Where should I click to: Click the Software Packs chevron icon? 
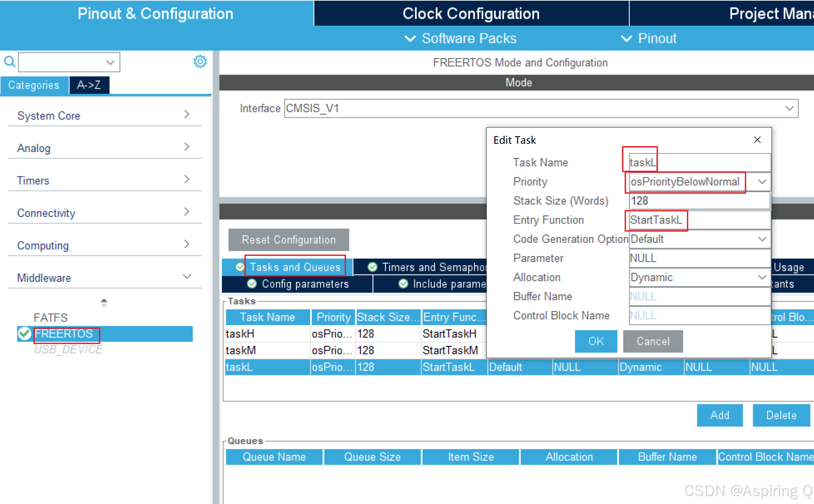tap(410, 39)
